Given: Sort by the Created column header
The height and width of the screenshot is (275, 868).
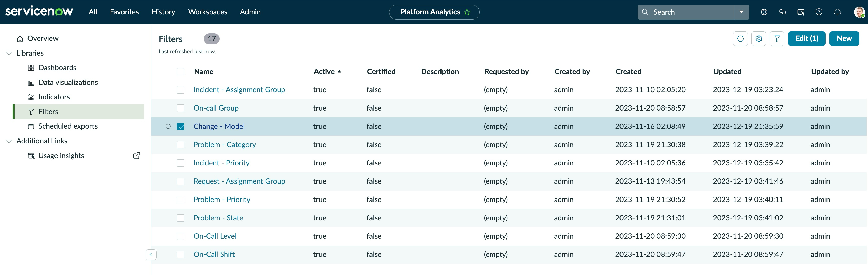Looking at the screenshot, I should pos(628,72).
